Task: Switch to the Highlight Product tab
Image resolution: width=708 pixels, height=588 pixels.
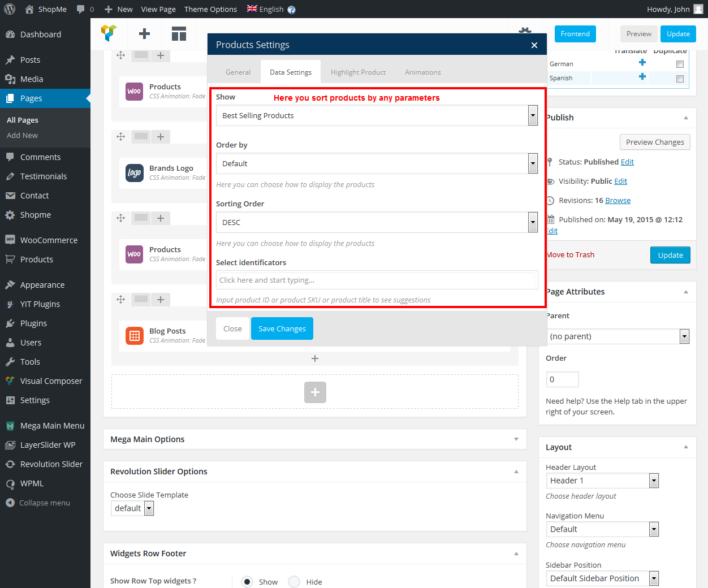Action: (358, 72)
